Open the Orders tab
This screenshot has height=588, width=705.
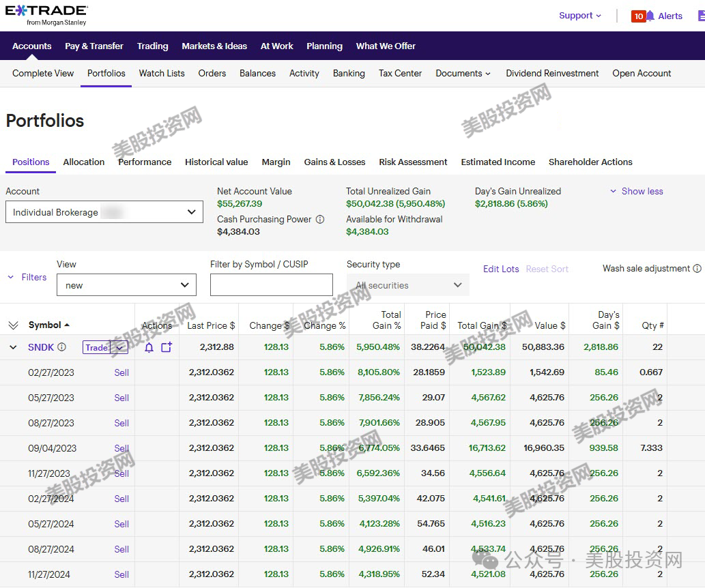tap(212, 73)
